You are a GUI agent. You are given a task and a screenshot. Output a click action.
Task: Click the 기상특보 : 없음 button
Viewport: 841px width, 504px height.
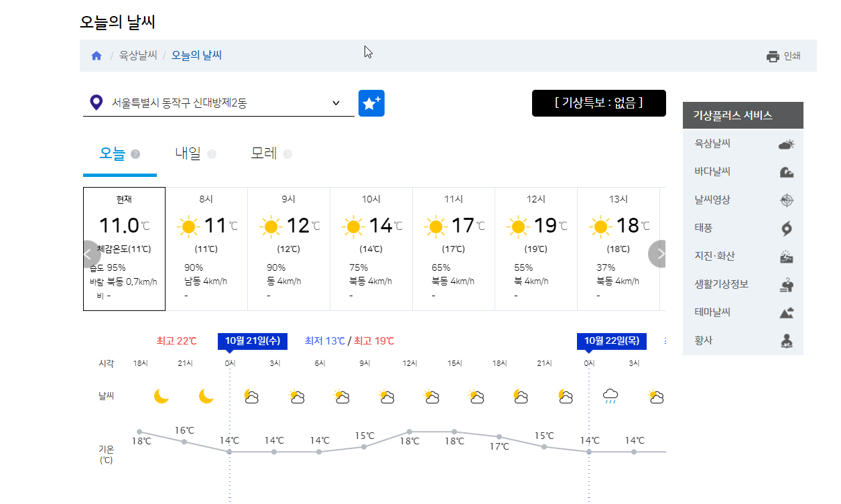coord(599,103)
